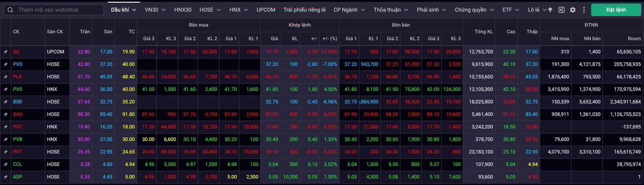Toggle the pin on the BSR row
Image resolution: width=644 pixels, height=185 pixels.
[x=6, y=102]
